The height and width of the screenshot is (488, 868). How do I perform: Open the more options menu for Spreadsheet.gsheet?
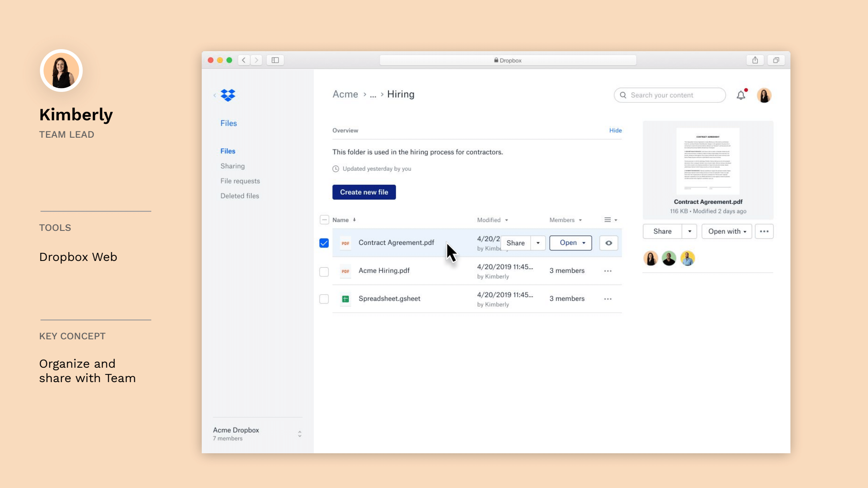[608, 299]
